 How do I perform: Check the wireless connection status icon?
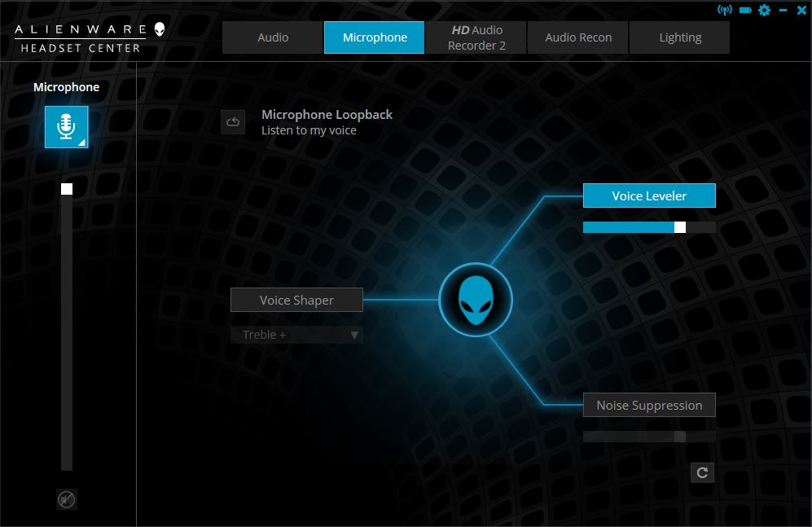(725, 10)
